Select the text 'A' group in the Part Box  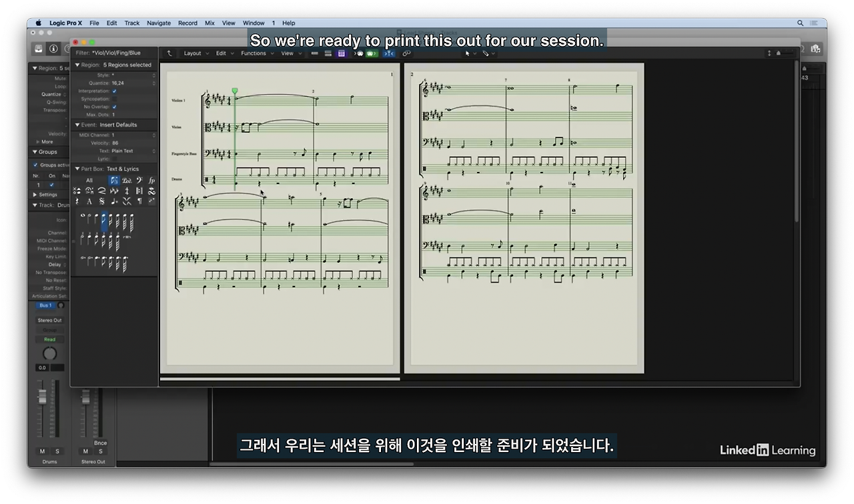[x=89, y=201]
